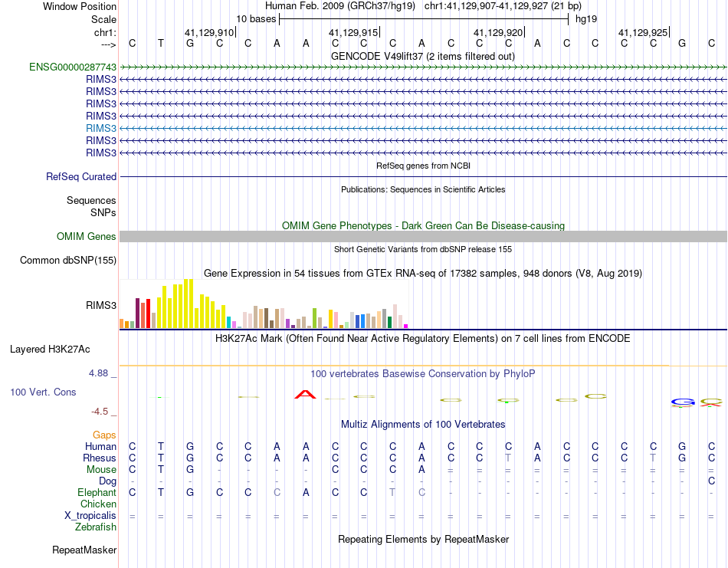Click OMIM Gene Phenotypes green title text
The height and width of the screenshot is (568, 728).
pyautogui.click(x=423, y=225)
